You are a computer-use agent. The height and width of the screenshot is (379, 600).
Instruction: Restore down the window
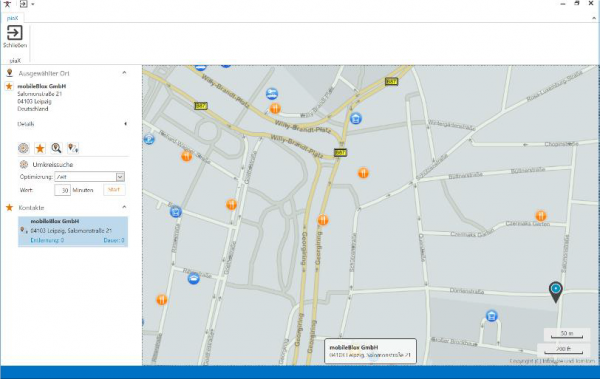point(577,3)
